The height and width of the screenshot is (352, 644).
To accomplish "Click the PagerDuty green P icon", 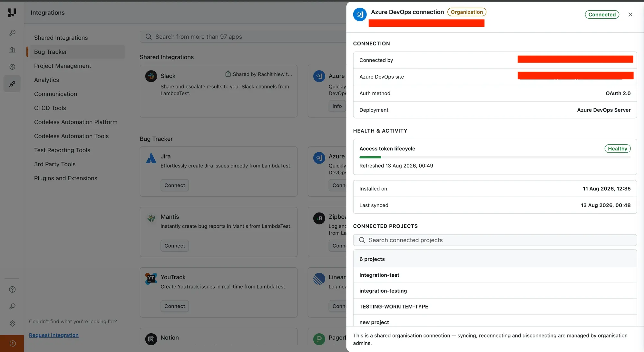I will tap(319, 339).
